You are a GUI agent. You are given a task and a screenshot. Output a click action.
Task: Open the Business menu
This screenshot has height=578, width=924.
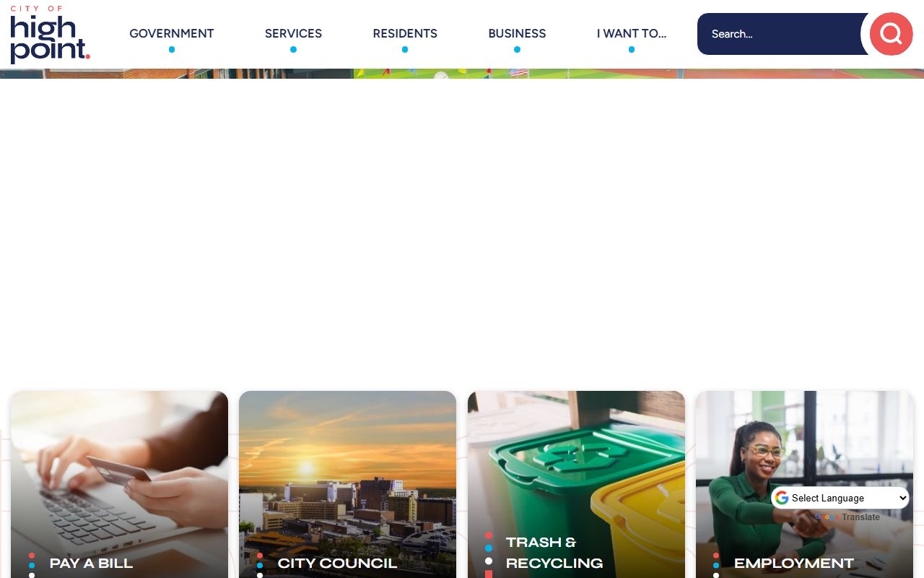click(517, 33)
